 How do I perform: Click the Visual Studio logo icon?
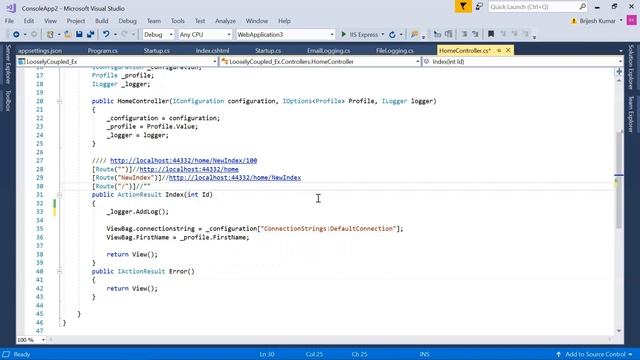(x=11, y=8)
